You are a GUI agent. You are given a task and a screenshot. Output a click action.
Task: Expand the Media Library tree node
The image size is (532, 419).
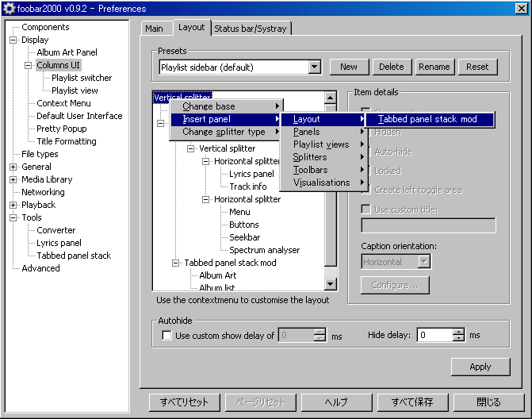[13, 179]
